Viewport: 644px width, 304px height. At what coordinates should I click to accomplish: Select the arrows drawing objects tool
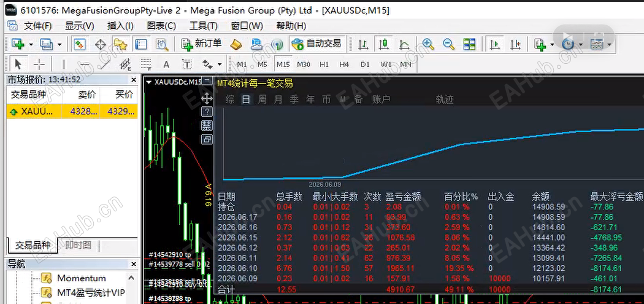coord(208,64)
